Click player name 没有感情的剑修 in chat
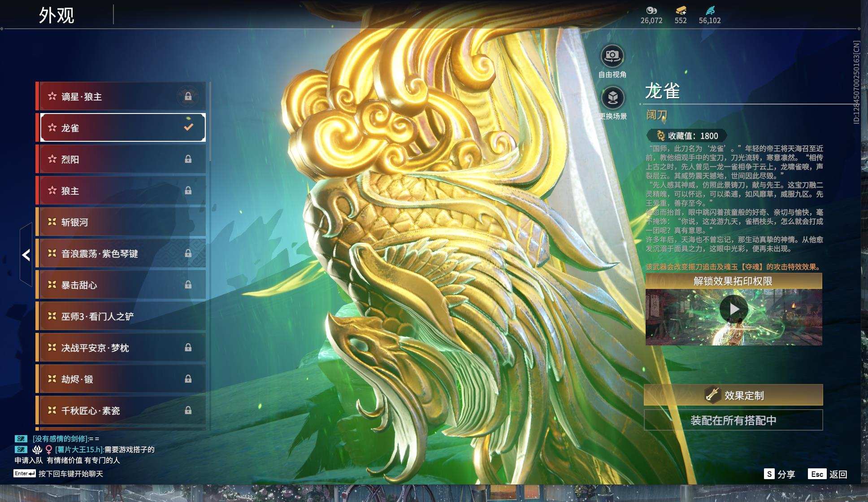868x502 pixels. coord(60,438)
